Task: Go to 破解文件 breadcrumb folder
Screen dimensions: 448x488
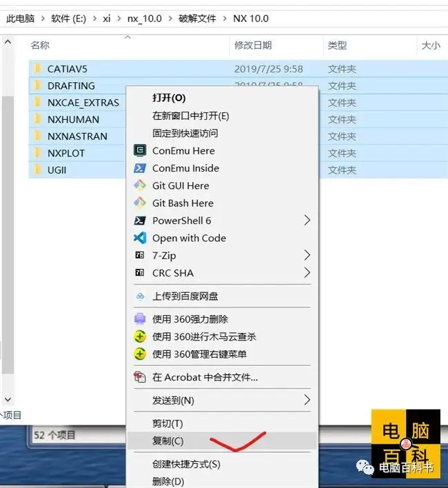Action: click(x=197, y=19)
